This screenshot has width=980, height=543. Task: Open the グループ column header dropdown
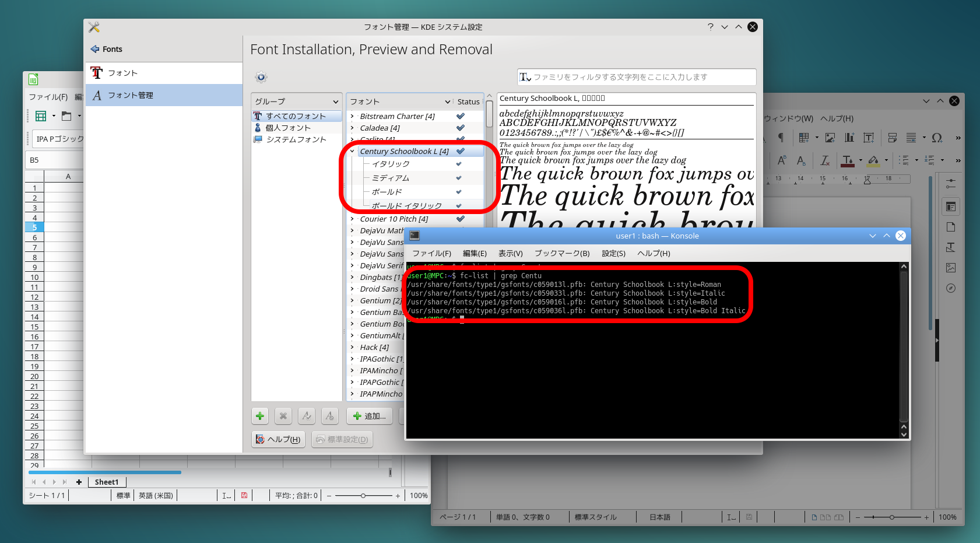pyautogui.click(x=297, y=101)
